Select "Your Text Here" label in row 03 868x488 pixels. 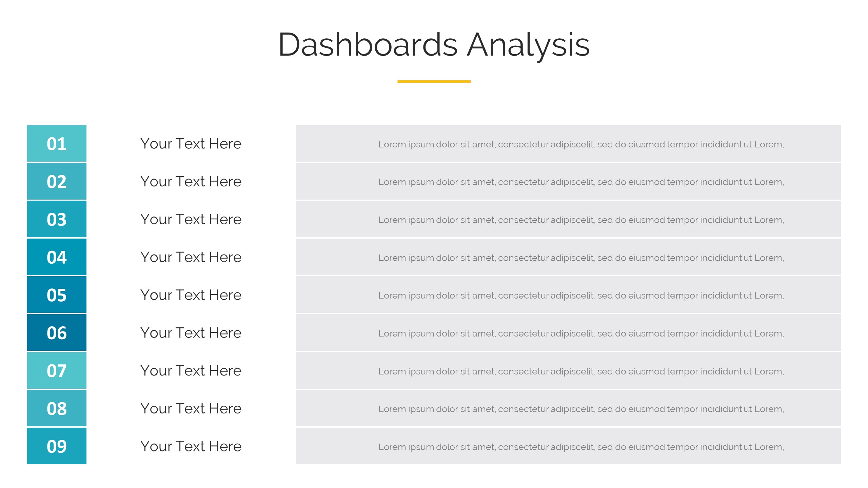191,219
